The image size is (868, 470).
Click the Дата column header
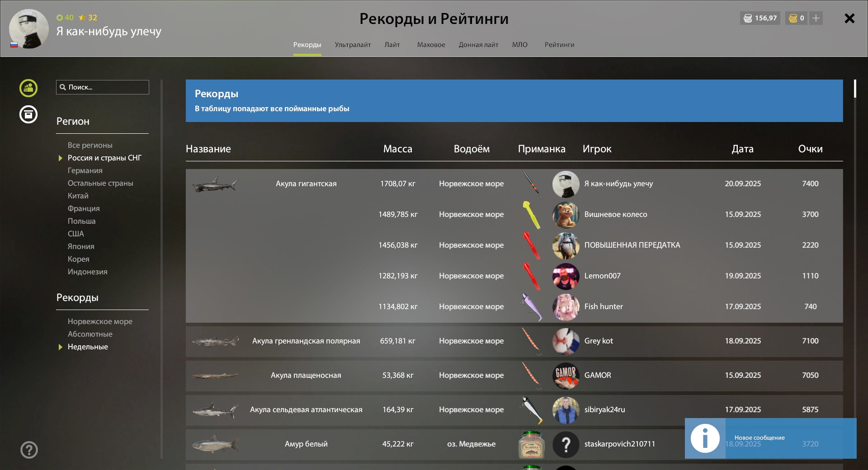[743, 149]
